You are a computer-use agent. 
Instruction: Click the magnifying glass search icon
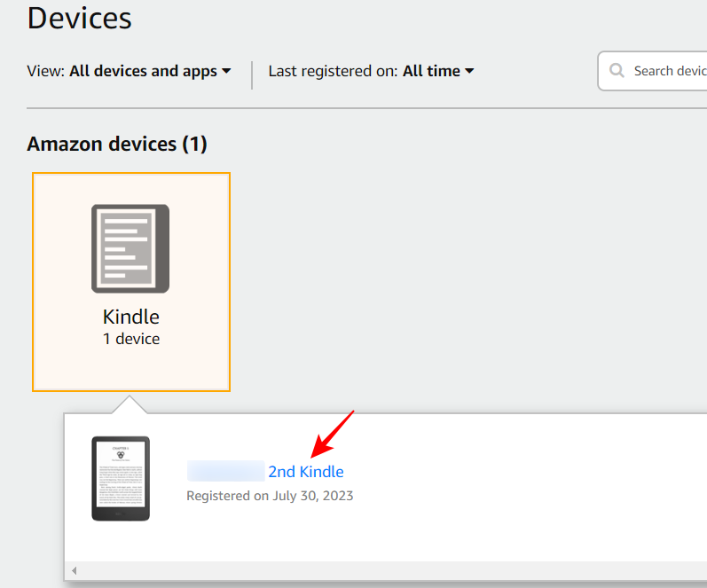[616, 71]
